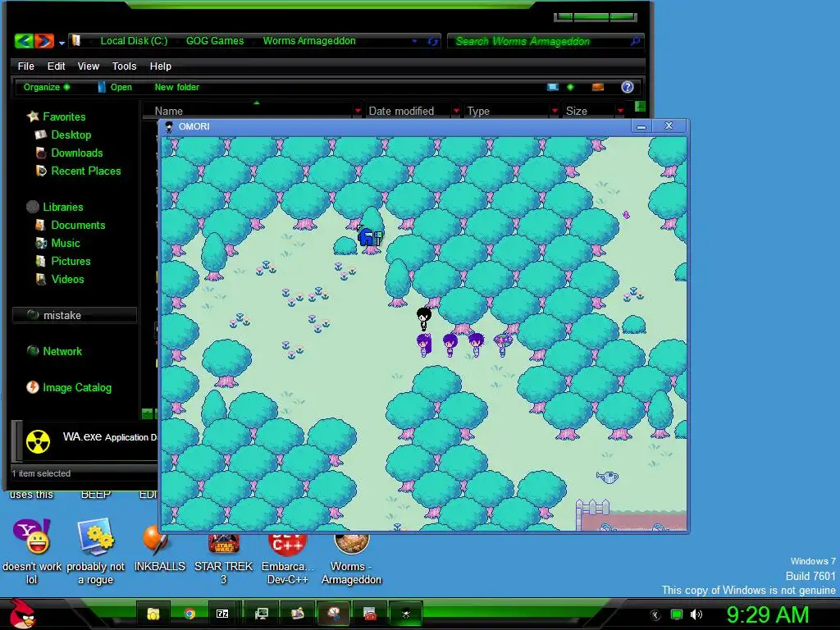
Task: Click the WA.exe radiation icon in details pane
Action: (x=38, y=441)
